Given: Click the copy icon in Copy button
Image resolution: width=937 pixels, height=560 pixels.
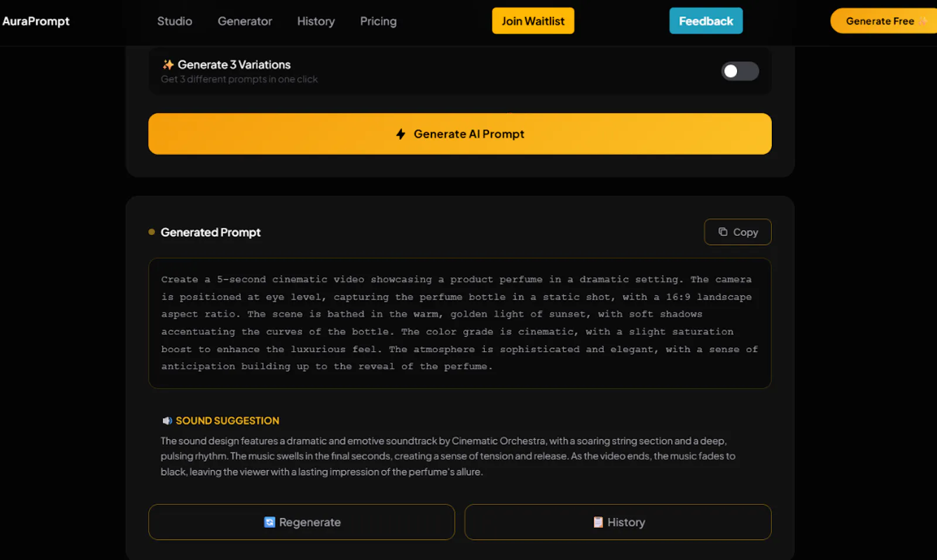Looking at the screenshot, I should (x=723, y=232).
